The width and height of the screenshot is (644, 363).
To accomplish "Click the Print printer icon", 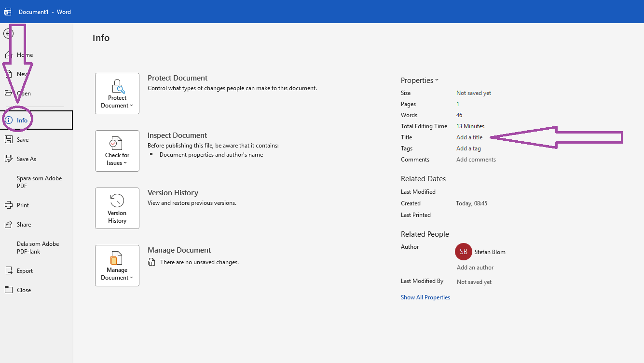I will click(x=8, y=205).
